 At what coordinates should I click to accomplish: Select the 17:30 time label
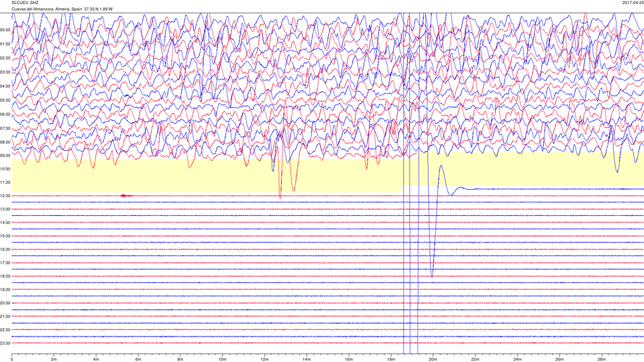click(x=5, y=263)
